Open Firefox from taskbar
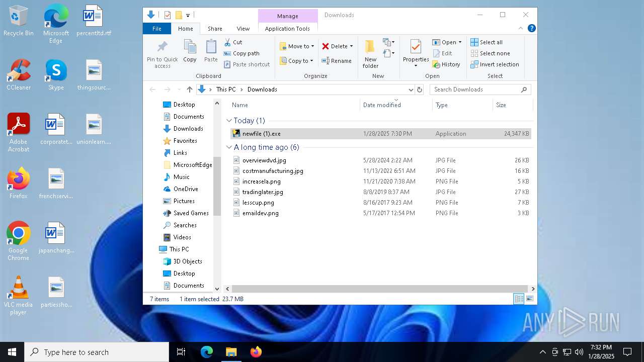This screenshot has width=644, height=362. pyautogui.click(x=256, y=352)
